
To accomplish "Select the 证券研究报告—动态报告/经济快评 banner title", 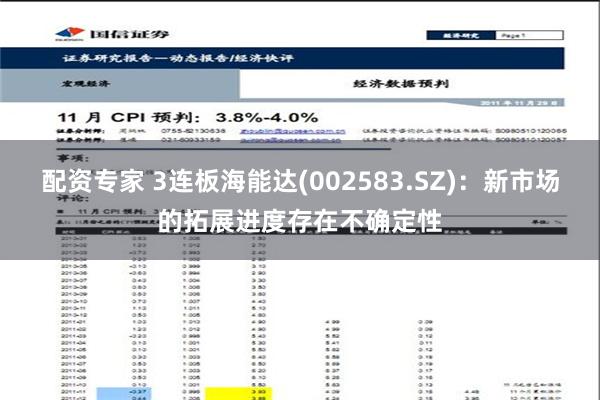I will click(178, 58).
